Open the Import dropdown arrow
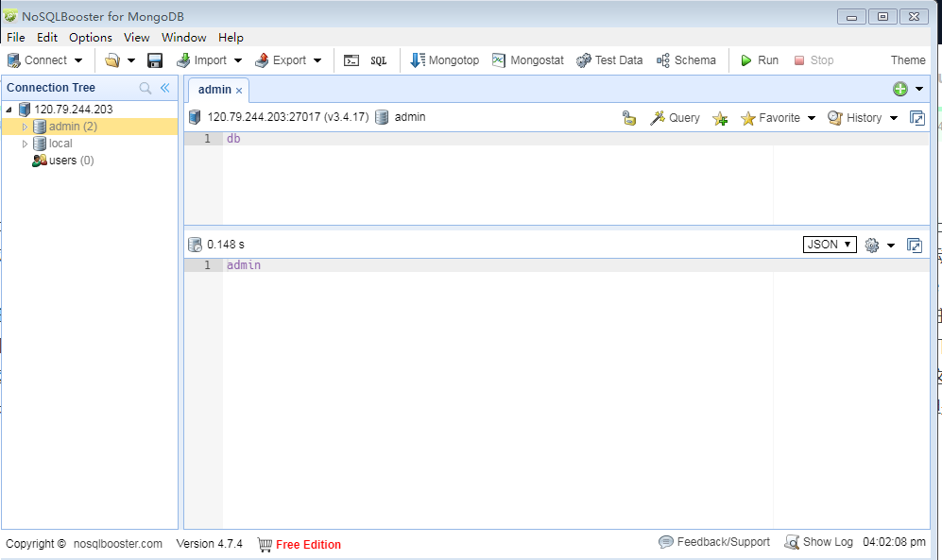This screenshot has height=560, width=942. point(238,60)
